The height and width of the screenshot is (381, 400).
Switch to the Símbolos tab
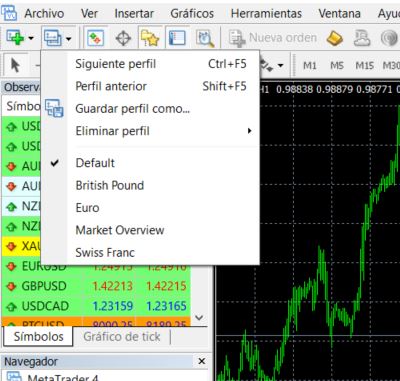38,337
